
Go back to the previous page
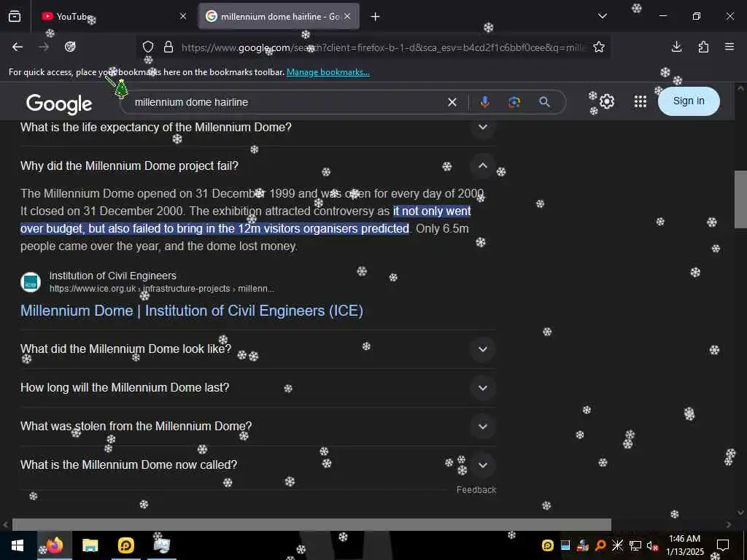[18, 47]
